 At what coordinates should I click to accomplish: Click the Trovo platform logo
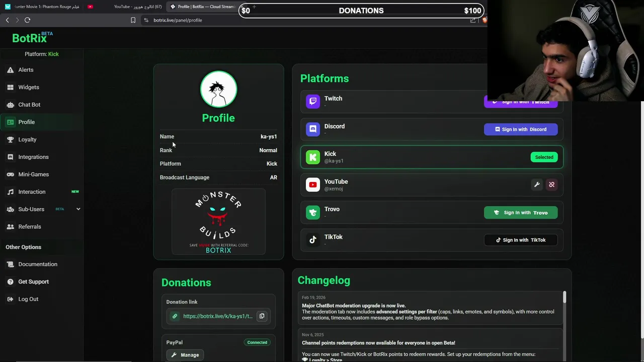[x=313, y=213]
